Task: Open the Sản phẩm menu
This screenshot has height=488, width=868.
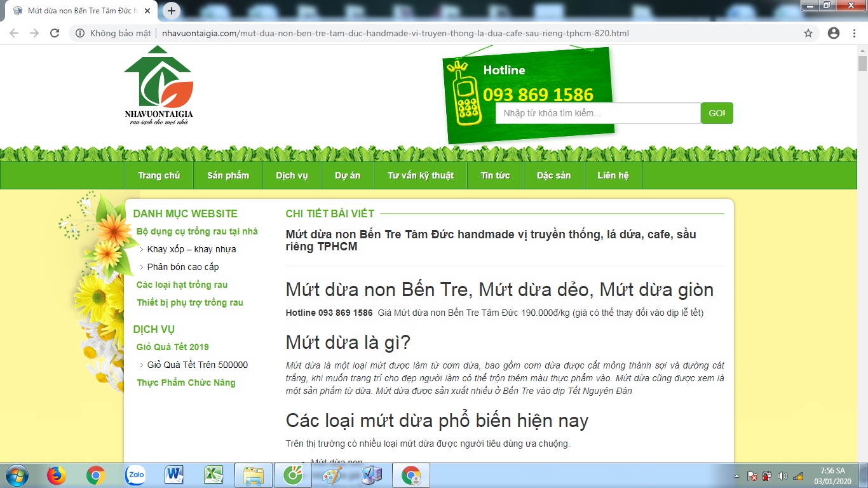Action: click(x=228, y=175)
